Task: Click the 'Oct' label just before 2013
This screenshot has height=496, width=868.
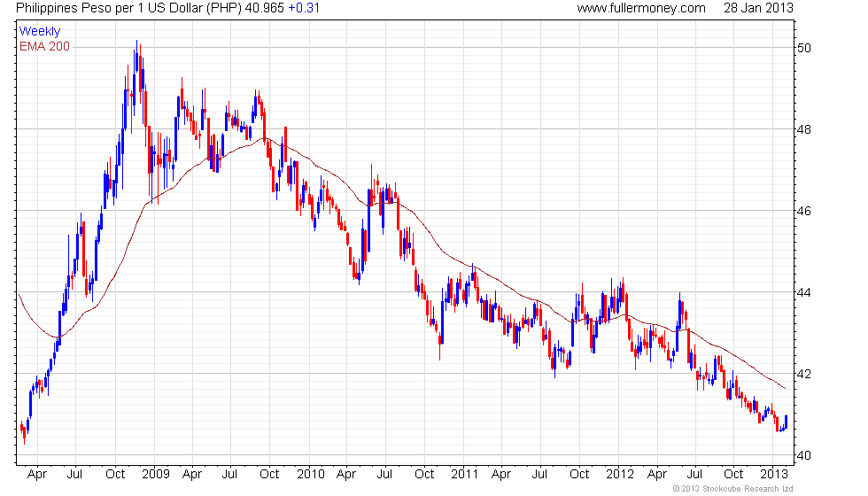Action: tap(733, 475)
